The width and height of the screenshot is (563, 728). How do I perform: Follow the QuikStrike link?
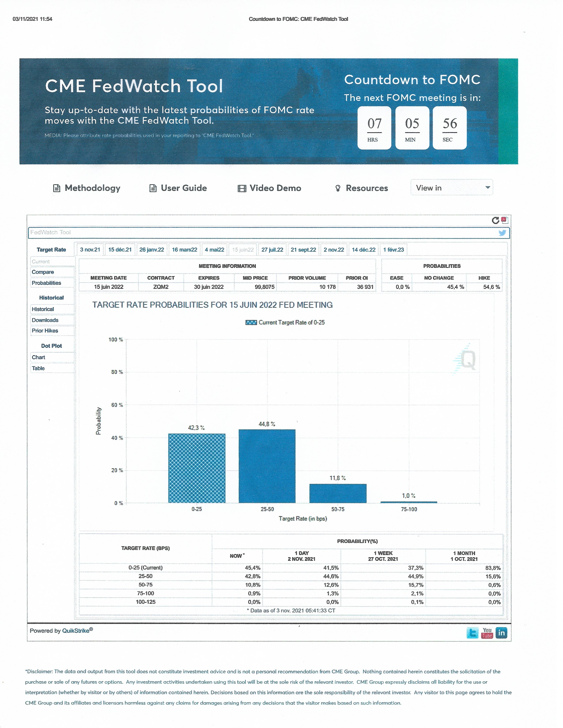(76, 631)
